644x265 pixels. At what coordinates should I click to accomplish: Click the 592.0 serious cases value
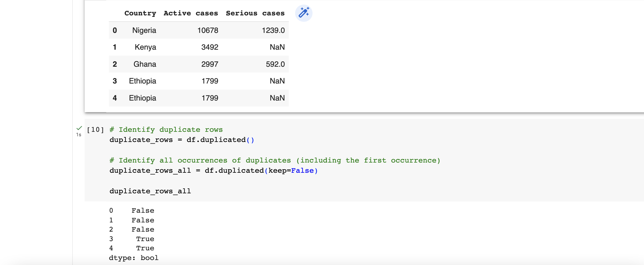(x=275, y=64)
